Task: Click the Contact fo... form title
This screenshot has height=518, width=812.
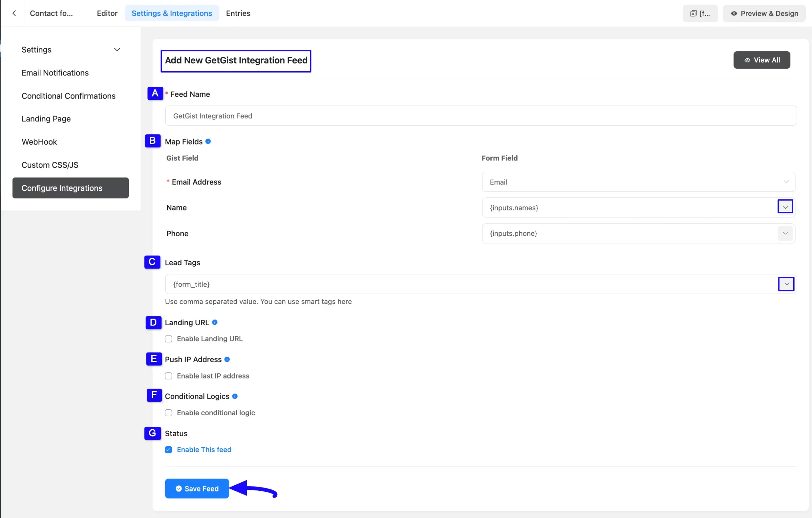Action: [51, 13]
